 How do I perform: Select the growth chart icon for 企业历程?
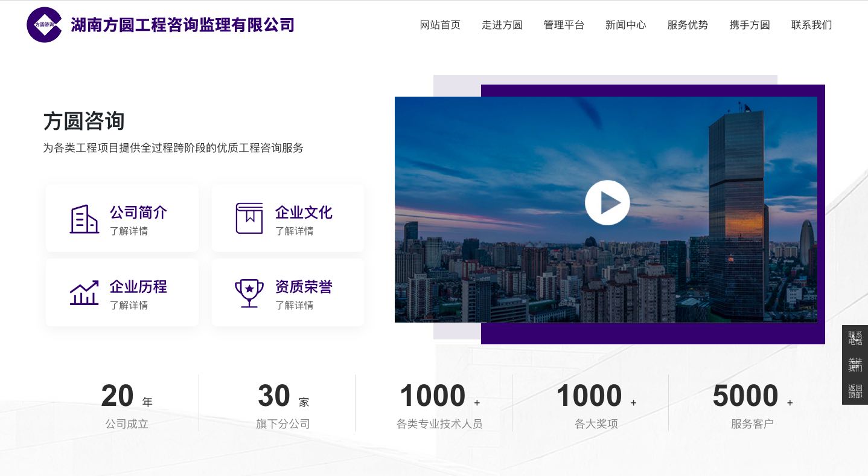[85, 294]
